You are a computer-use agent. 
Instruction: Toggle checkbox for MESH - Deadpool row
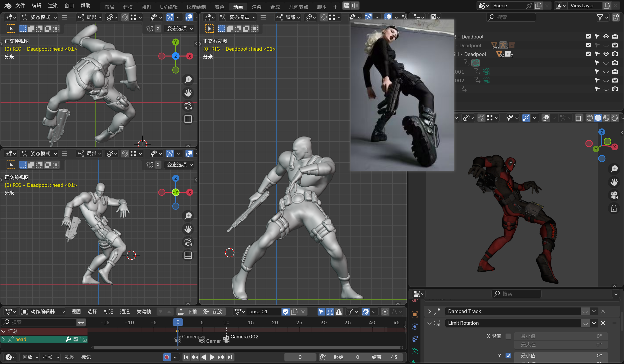(588, 54)
